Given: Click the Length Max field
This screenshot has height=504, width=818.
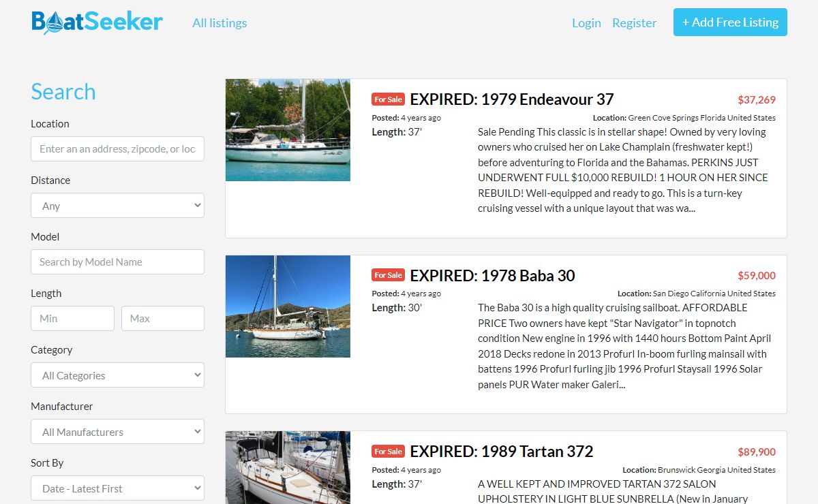Looking at the screenshot, I should point(163,319).
